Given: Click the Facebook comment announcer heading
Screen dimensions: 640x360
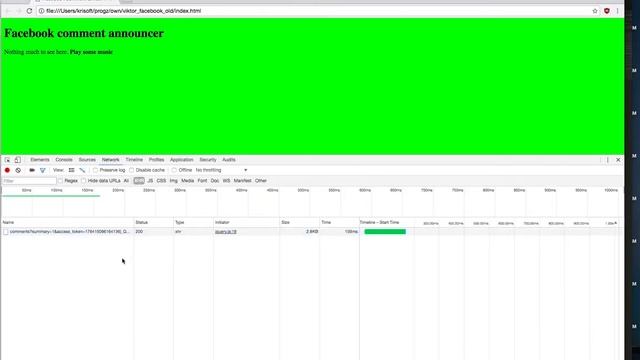Looking at the screenshot, I should 84,33.
